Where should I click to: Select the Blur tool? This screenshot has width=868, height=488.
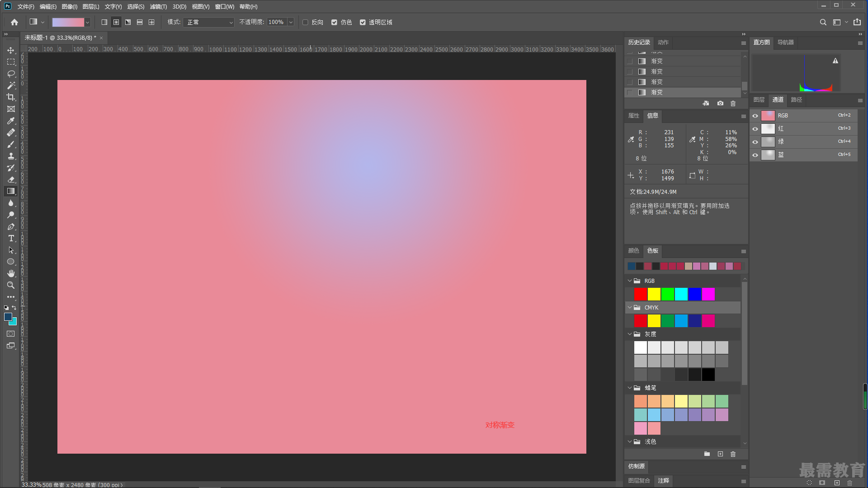(x=11, y=203)
